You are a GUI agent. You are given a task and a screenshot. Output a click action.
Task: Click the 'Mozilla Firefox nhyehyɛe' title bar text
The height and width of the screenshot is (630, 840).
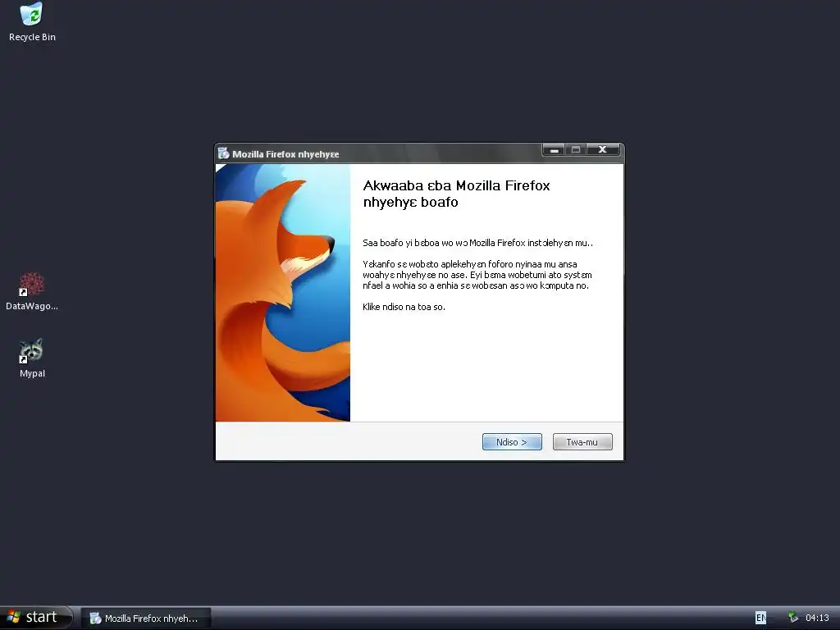285,154
